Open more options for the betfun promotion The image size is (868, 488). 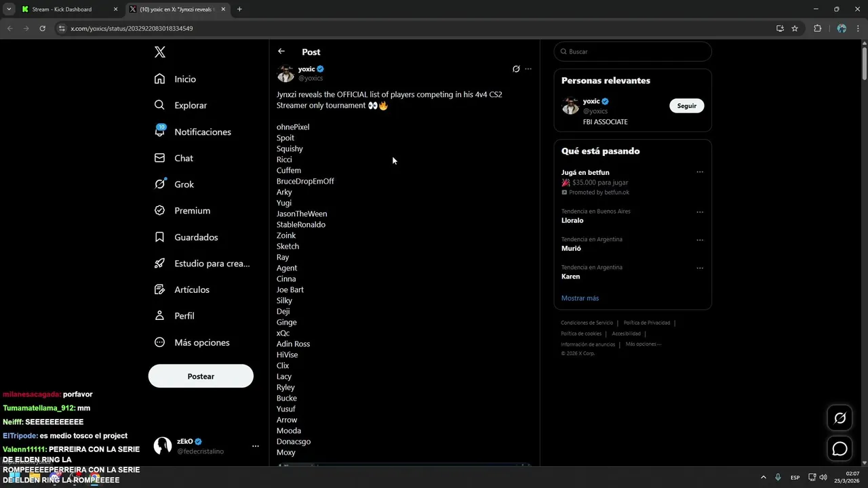[x=700, y=172]
